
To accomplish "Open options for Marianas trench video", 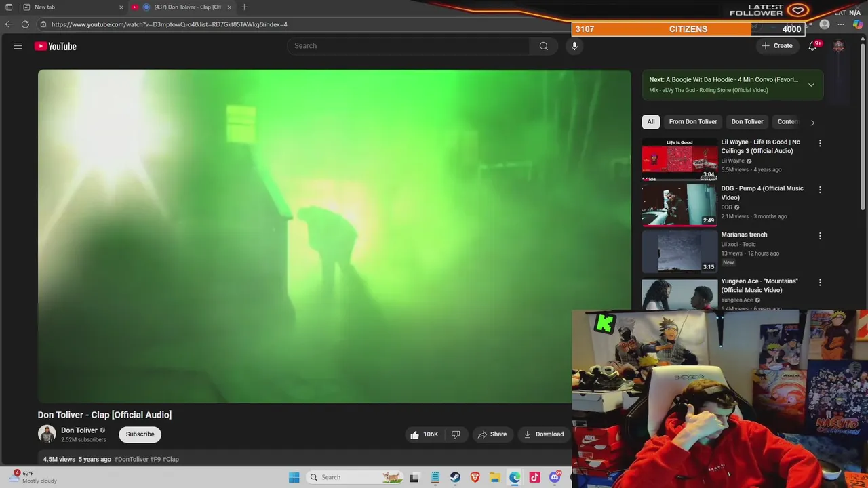I will coord(820,236).
